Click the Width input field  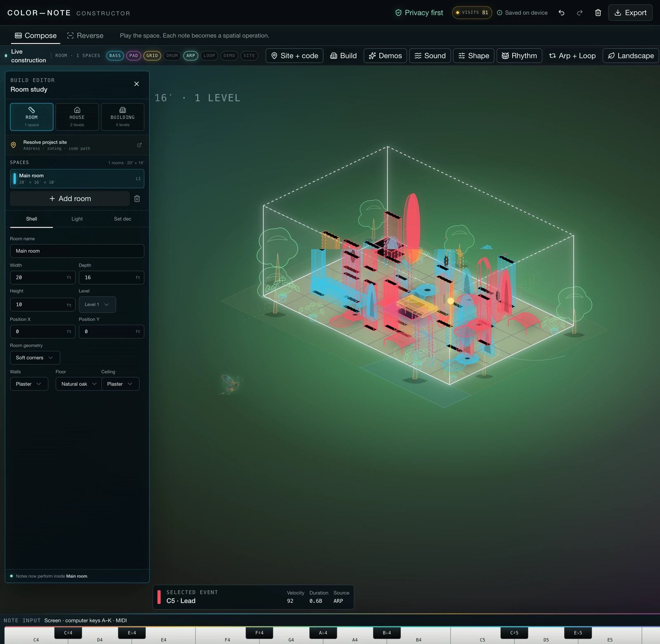pyautogui.click(x=42, y=277)
